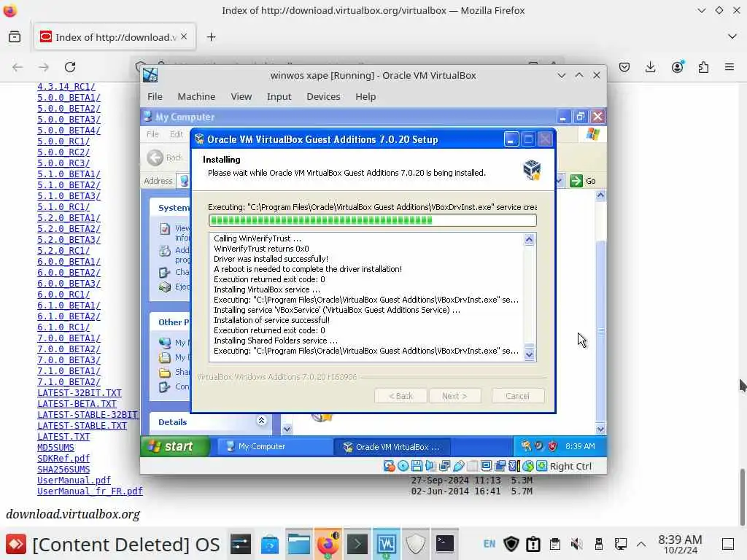Image resolution: width=747 pixels, height=560 pixels.
Task: Open the USB devices indicator in VirtualBox status bar
Action: coord(458,466)
